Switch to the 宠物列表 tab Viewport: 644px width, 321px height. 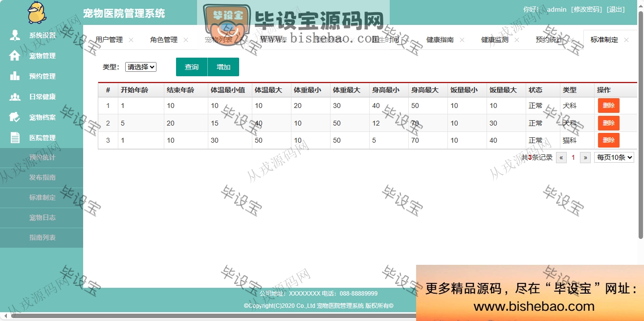tap(219, 40)
